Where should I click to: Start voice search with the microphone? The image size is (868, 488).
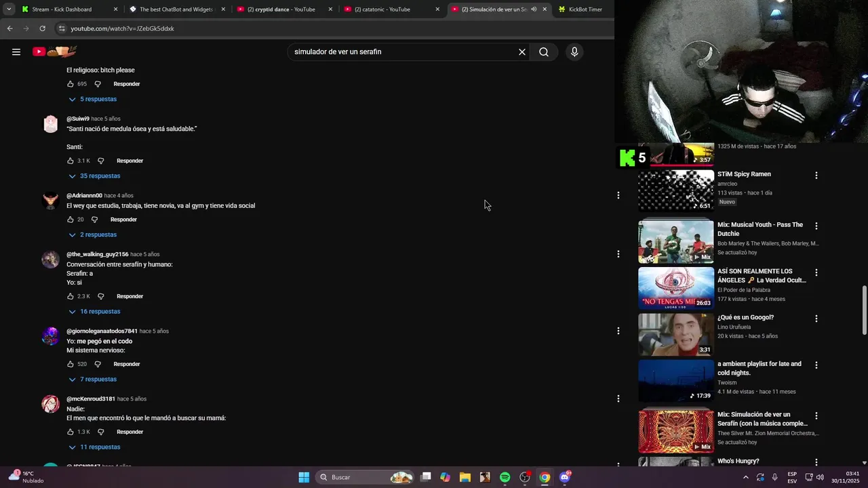574,52
